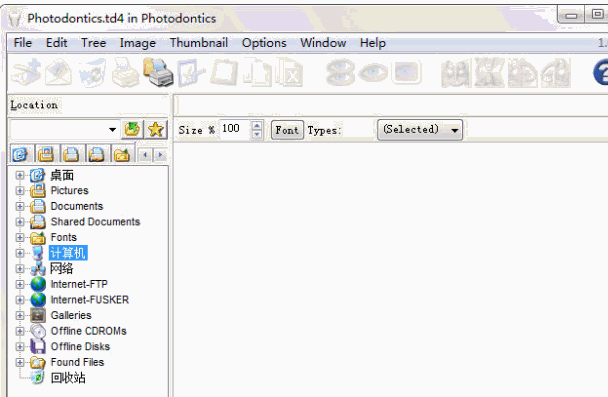Click the faded single printer icon
The height and width of the screenshot is (397, 608).
(x=126, y=72)
